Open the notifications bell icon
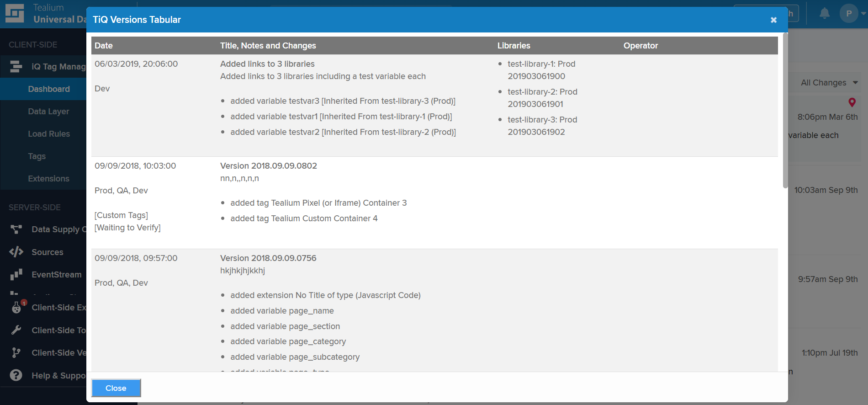 [x=825, y=13]
